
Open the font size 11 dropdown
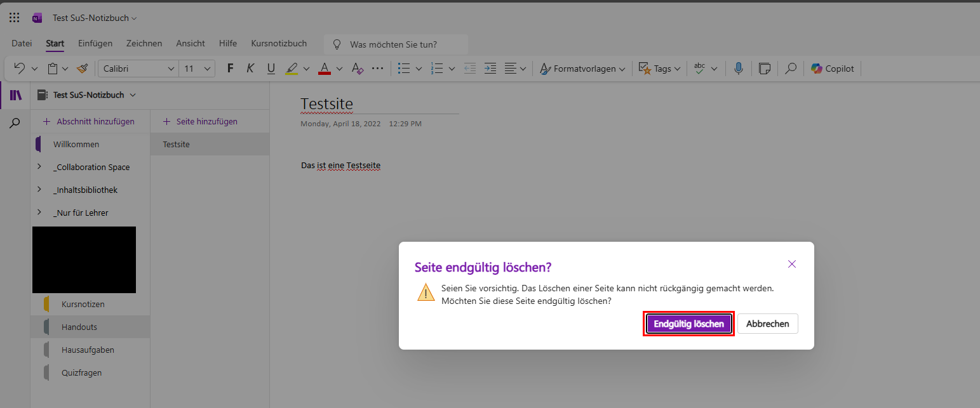197,69
